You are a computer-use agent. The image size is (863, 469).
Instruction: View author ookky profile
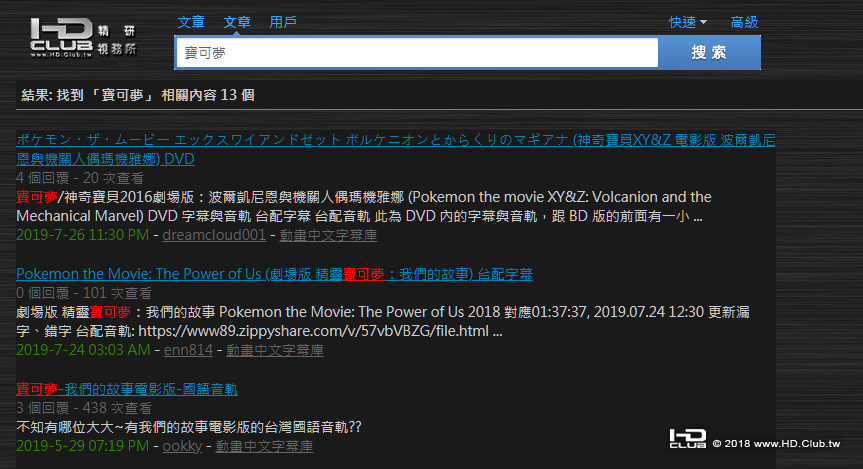click(x=182, y=446)
